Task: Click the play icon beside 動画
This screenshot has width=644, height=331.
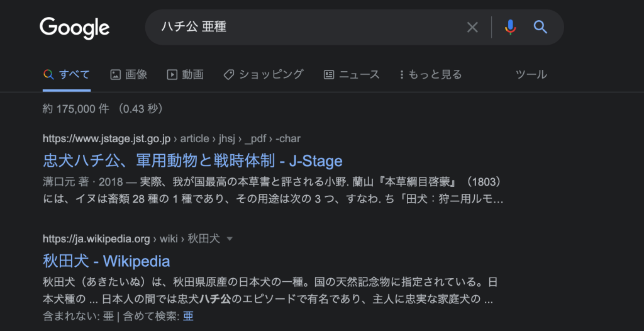Action: point(172,74)
